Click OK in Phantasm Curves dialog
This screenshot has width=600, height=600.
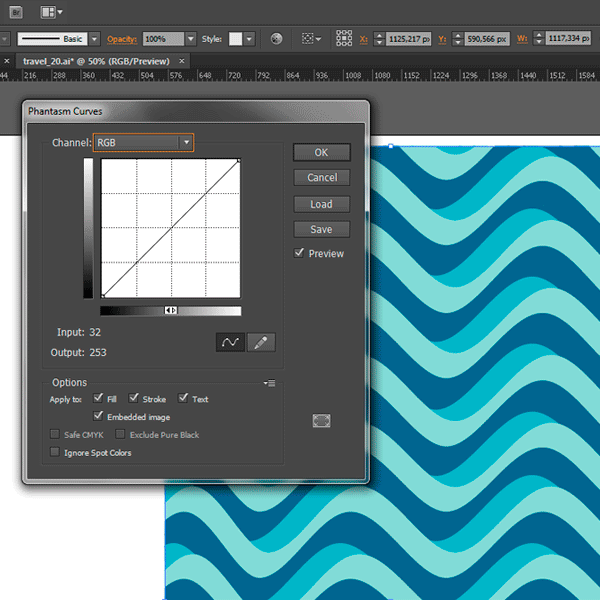pyautogui.click(x=321, y=152)
